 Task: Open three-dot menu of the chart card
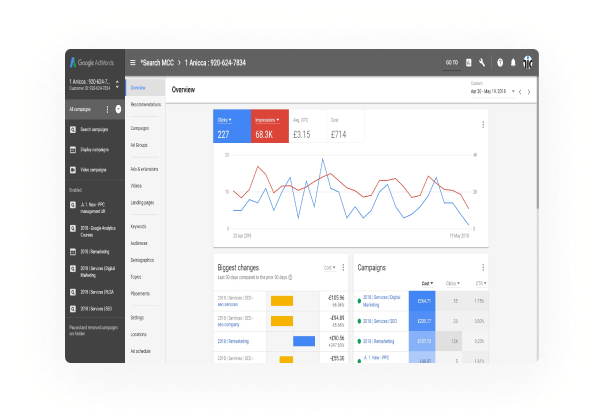(x=483, y=125)
